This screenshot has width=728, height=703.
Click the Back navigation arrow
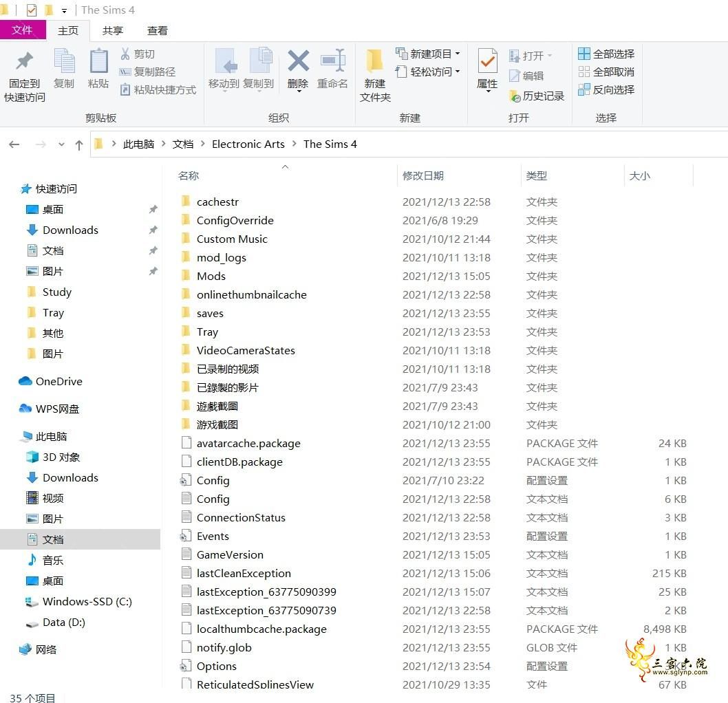click(14, 144)
